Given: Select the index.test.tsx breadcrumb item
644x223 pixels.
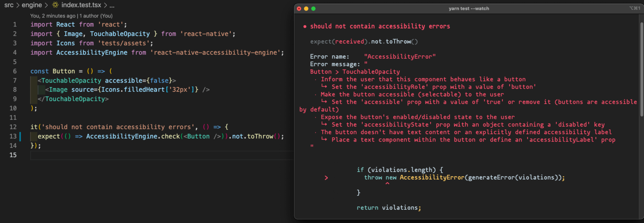Looking at the screenshot, I should coord(81,5).
